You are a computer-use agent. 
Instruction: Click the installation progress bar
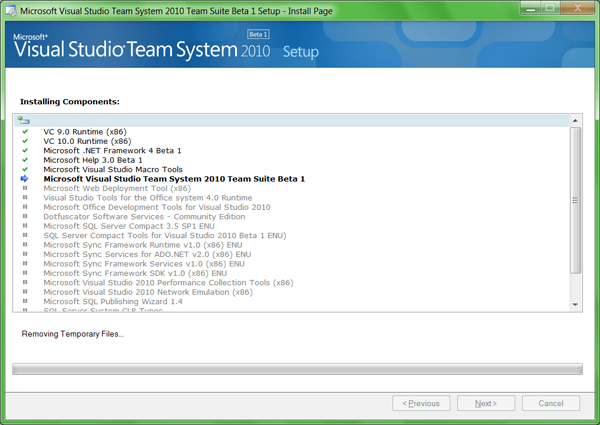297,369
